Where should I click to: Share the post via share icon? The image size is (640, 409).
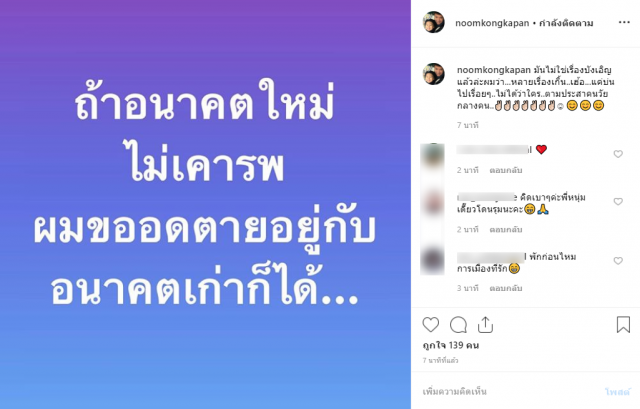(485, 325)
